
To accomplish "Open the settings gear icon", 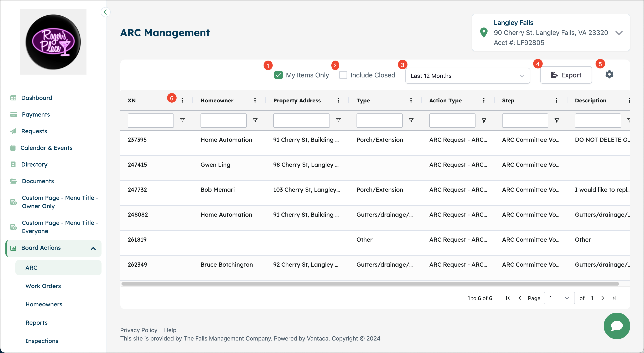I will click(609, 75).
